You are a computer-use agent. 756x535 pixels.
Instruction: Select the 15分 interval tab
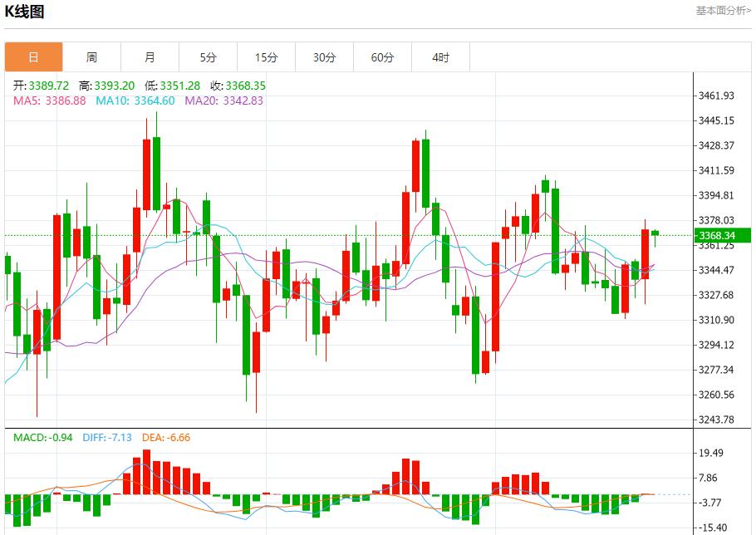pos(266,56)
